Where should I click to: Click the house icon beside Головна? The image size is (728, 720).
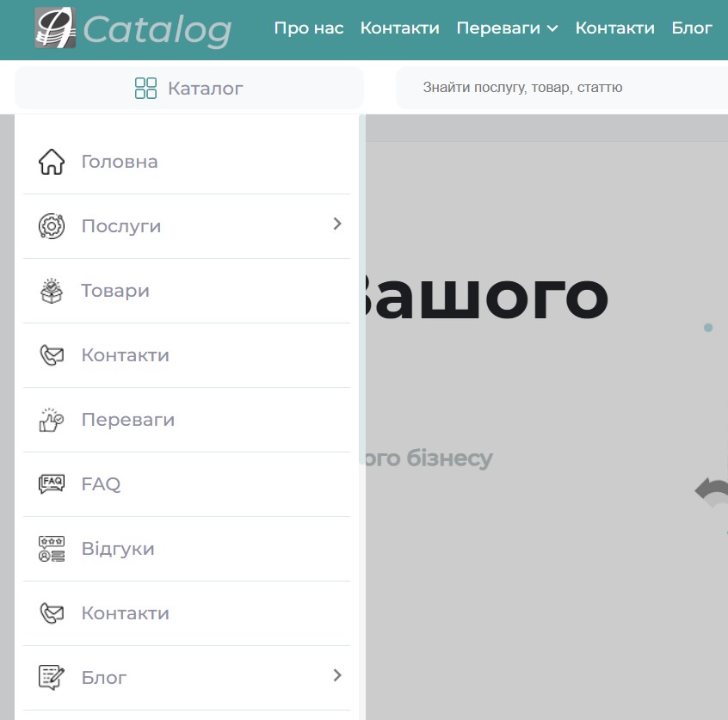(x=52, y=162)
